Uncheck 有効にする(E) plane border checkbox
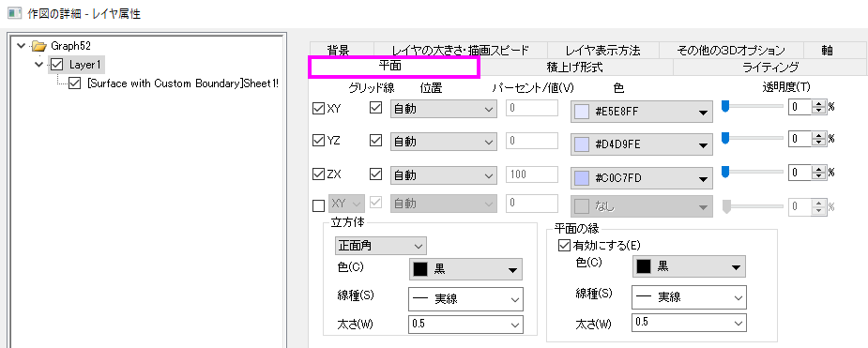This screenshot has height=348, width=868. (x=564, y=245)
